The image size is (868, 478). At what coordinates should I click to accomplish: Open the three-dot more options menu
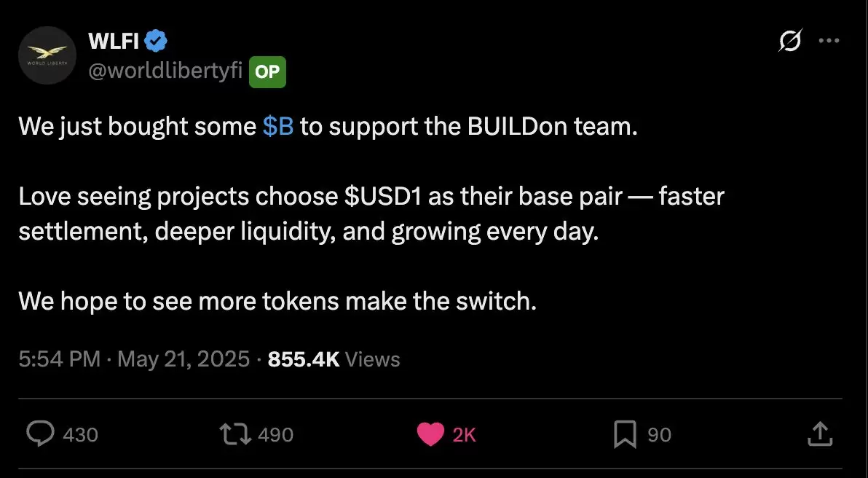coord(829,40)
